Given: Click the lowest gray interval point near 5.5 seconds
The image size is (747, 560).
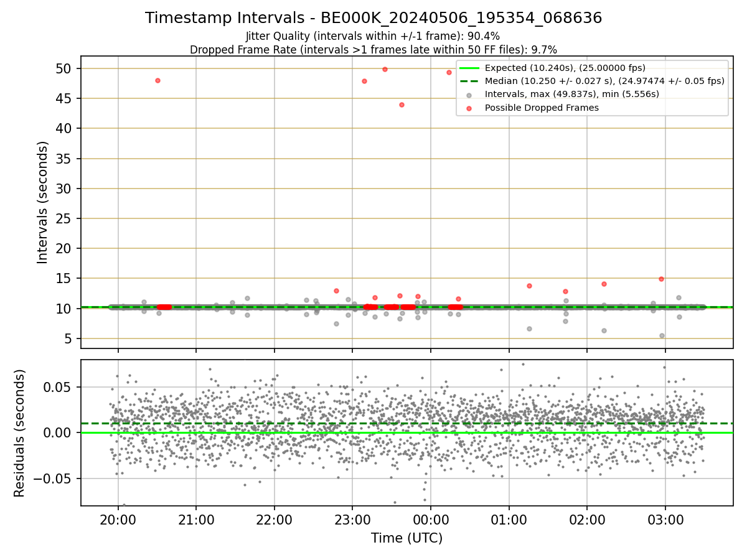Looking at the screenshot, I should [662, 335].
